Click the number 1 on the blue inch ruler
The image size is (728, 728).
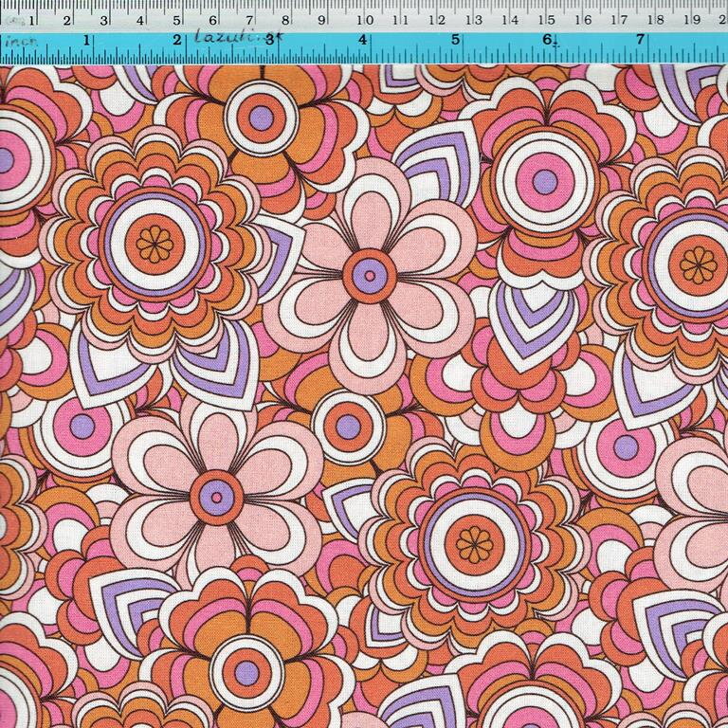86,41
